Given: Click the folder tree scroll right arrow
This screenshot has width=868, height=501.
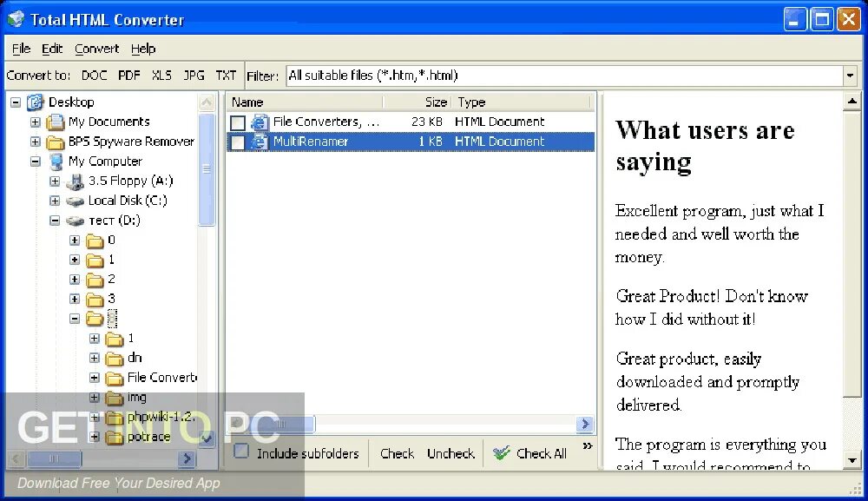Looking at the screenshot, I should [x=187, y=458].
